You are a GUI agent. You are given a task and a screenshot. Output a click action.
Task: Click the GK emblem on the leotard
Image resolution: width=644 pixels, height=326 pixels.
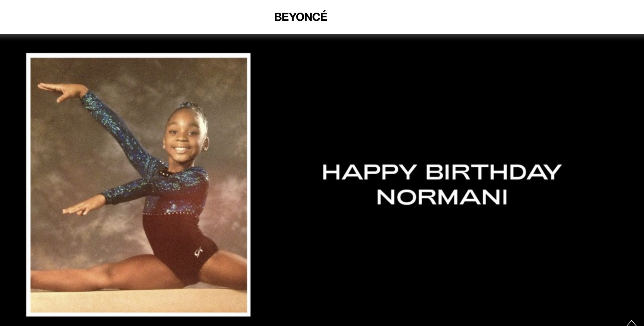pos(198,252)
